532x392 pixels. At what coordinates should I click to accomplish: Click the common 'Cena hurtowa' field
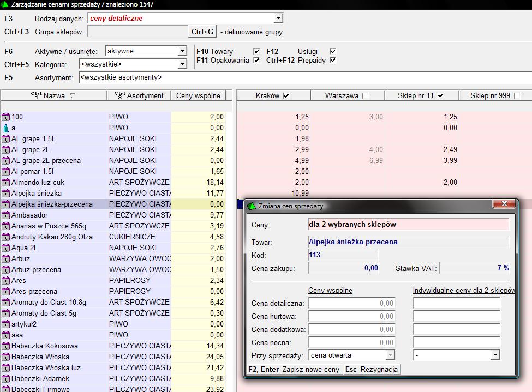352,316
